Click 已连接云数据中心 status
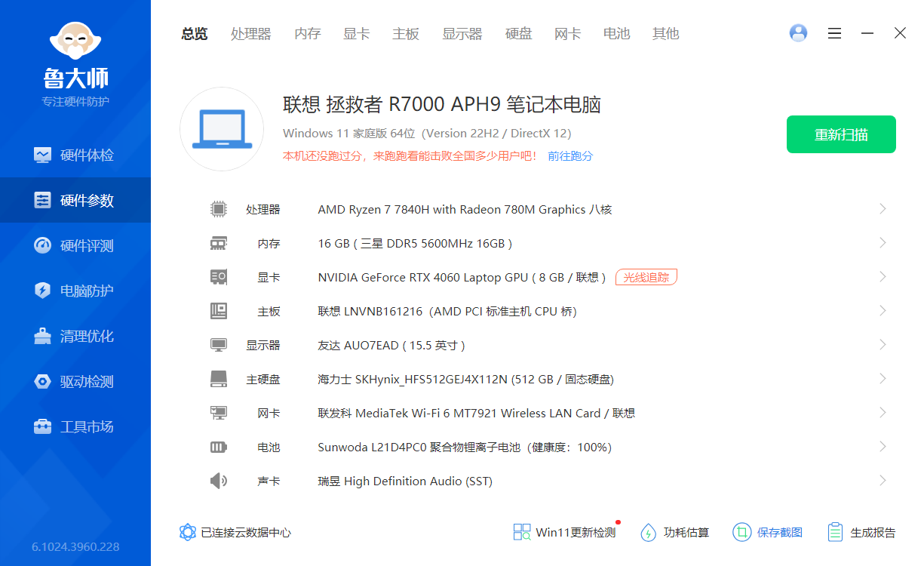The image size is (924, 566). click(x=246, y=533)
